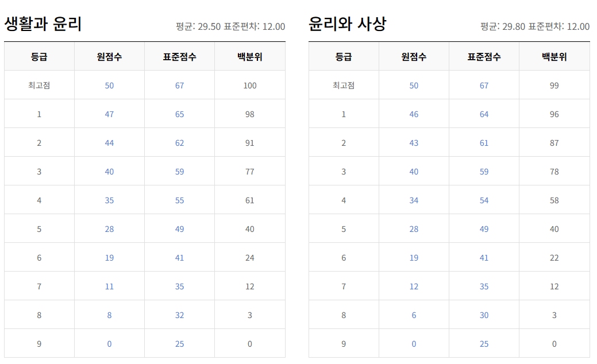Screen dimensions: 597x364
Task: Click 백분위 98 in 생활과 윤리 grade 1
Action: point(250,114)
